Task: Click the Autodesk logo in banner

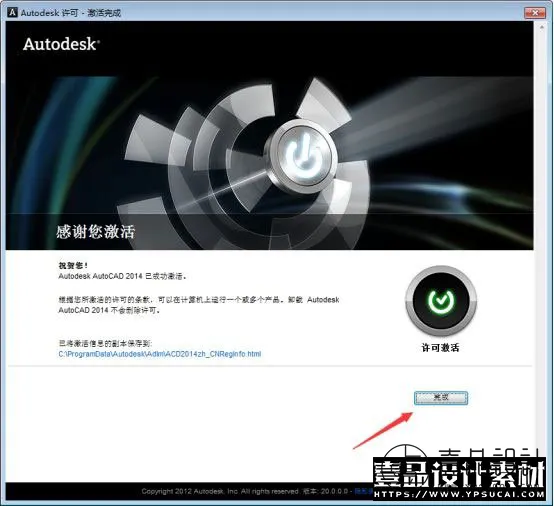Action: pos(61,44)
